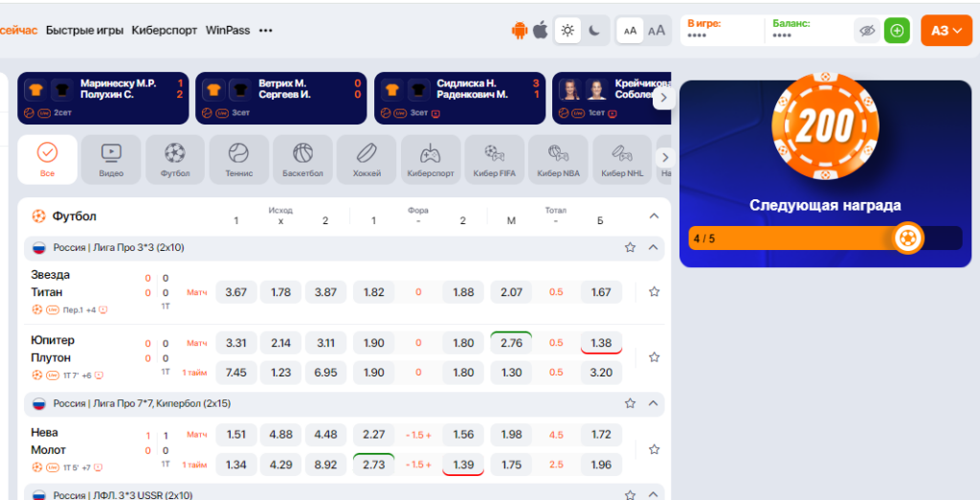Select total under odds 2.76

pyautogui.click(x=511, y=343)
